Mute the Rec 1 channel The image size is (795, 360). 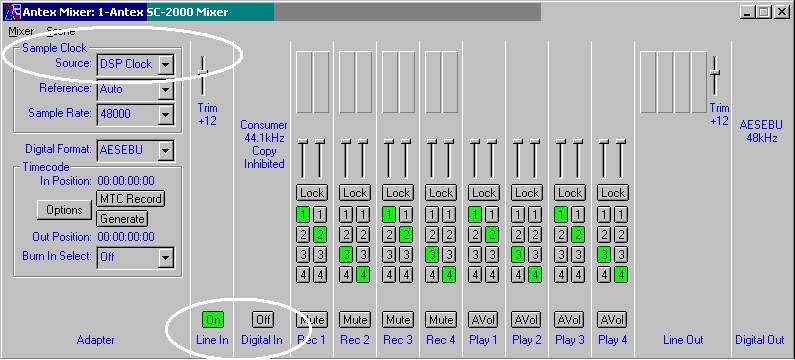coord(312,319)
